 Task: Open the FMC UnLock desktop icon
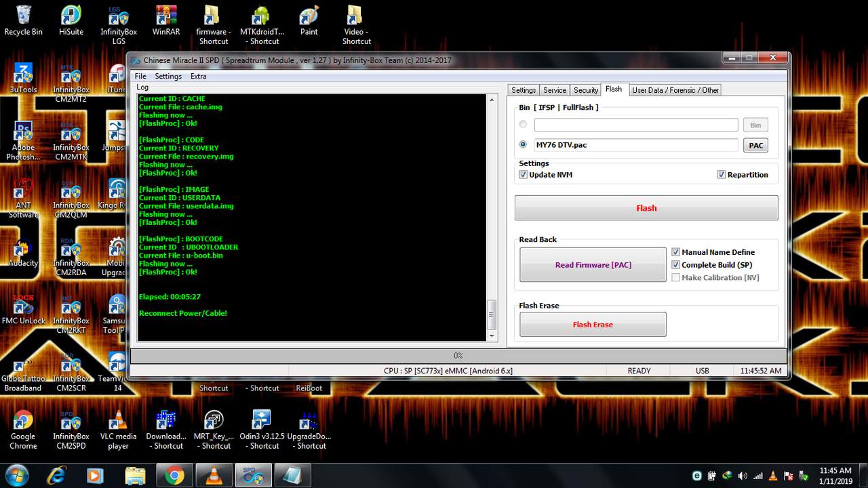[23, 310]
